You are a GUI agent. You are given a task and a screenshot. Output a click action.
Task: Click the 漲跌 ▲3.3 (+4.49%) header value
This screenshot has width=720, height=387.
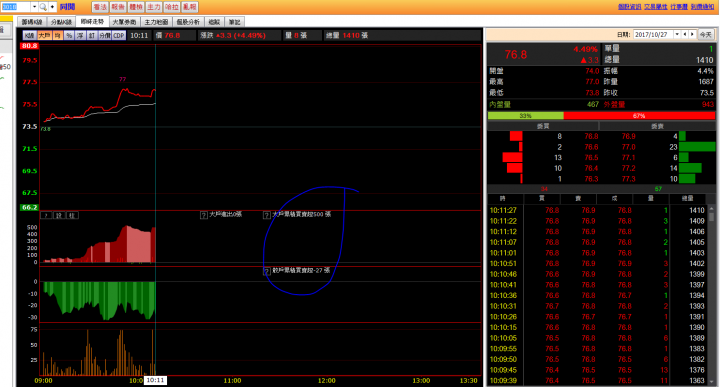coord(233,35)
